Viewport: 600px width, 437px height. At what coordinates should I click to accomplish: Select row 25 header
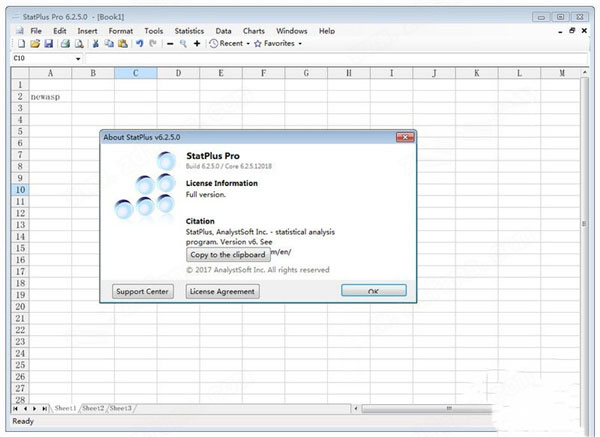pyautogui.click(x=20, y=365)
